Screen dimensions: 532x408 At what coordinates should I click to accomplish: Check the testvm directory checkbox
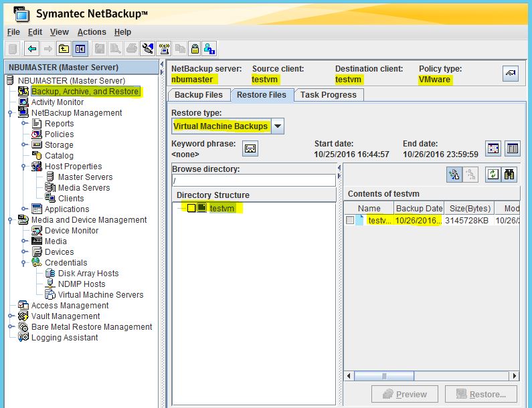tap(191, 208)
